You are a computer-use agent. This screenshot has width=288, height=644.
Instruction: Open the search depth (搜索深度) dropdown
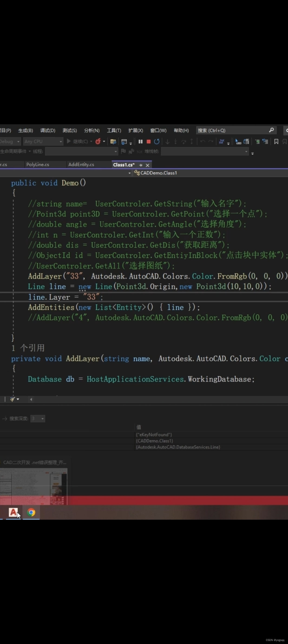[38, 418]
